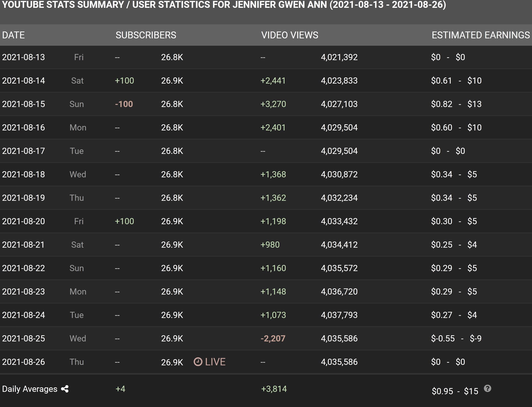Image resolution: width=532 pixels, height=407 pixels.
Task: Select the 4,021,392 total views value
Action: (x=339, y=57)
